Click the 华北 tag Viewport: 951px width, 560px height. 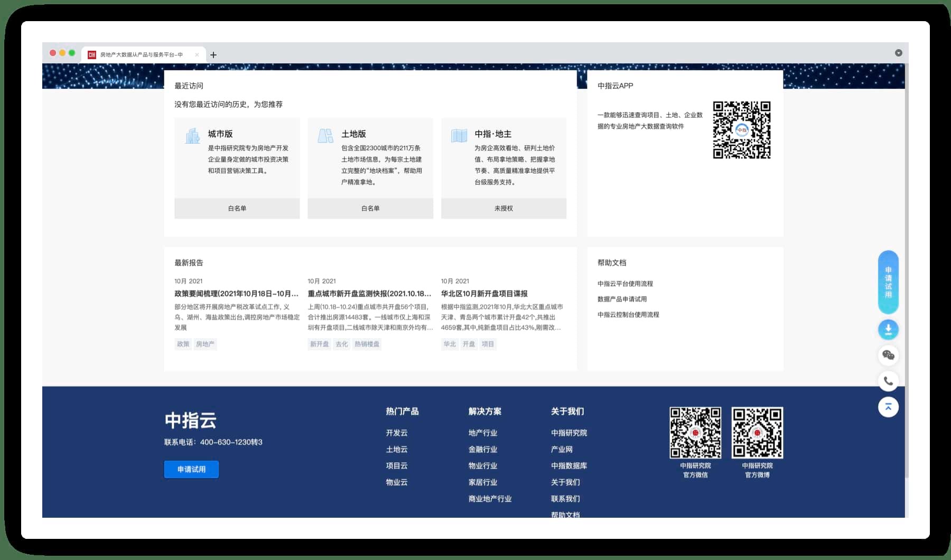[450, 344]
